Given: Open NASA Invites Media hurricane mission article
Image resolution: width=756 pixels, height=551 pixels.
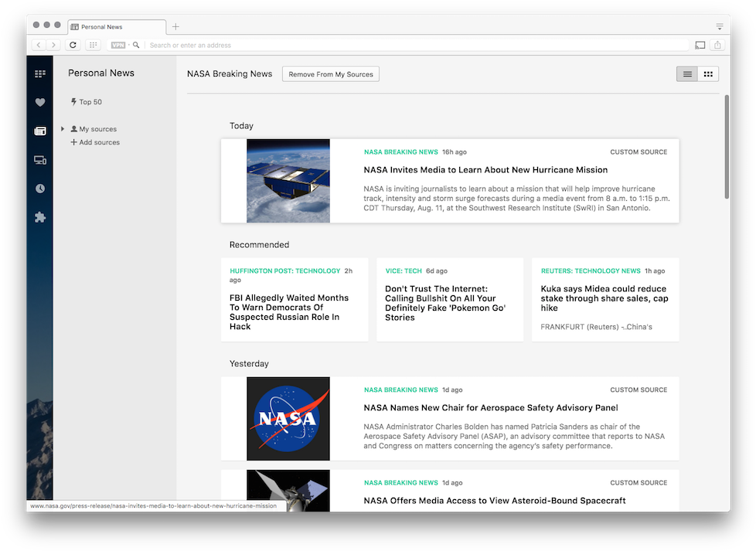Looking at the screenshot, I should coord(485,170).
